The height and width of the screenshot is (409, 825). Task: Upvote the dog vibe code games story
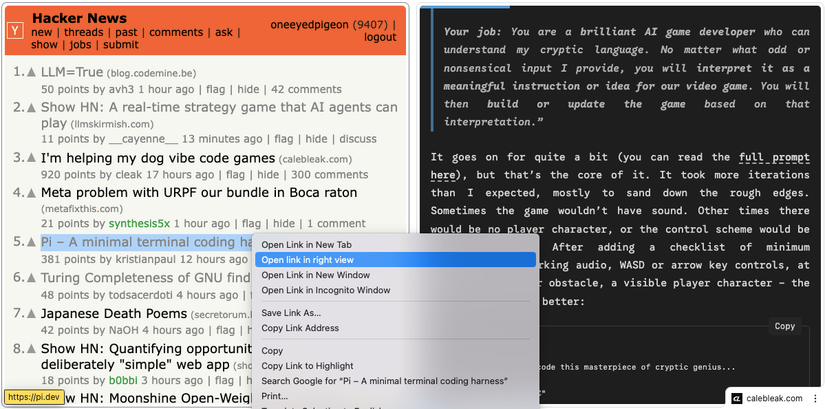pyautogui.click(x=32, y=158)
